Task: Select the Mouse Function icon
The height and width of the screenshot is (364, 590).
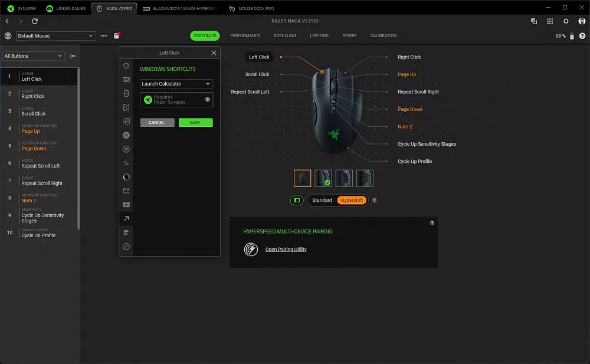Action: [x=126, y=93]
